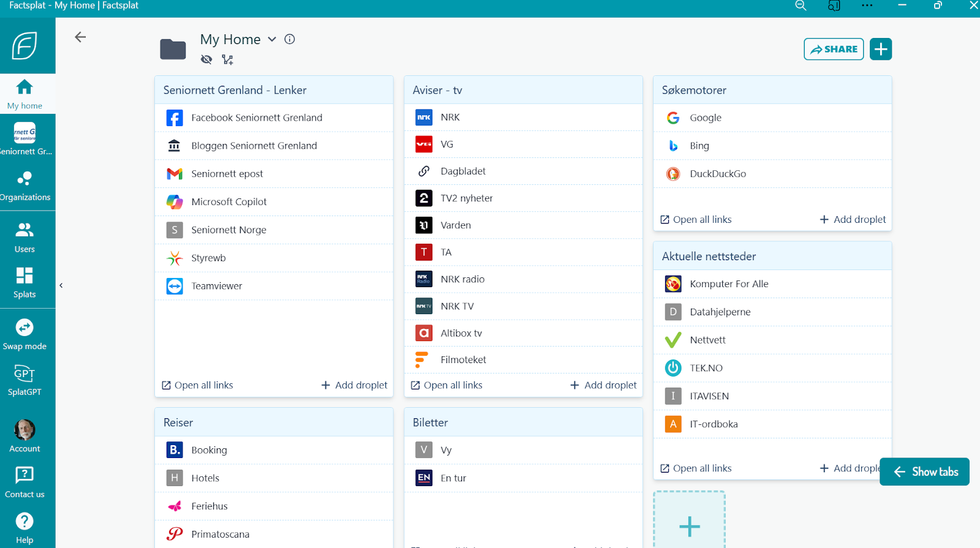The image size is (980, 548).
Task: Add droplet to Aviser - tv panel
Action: [603, 385]
